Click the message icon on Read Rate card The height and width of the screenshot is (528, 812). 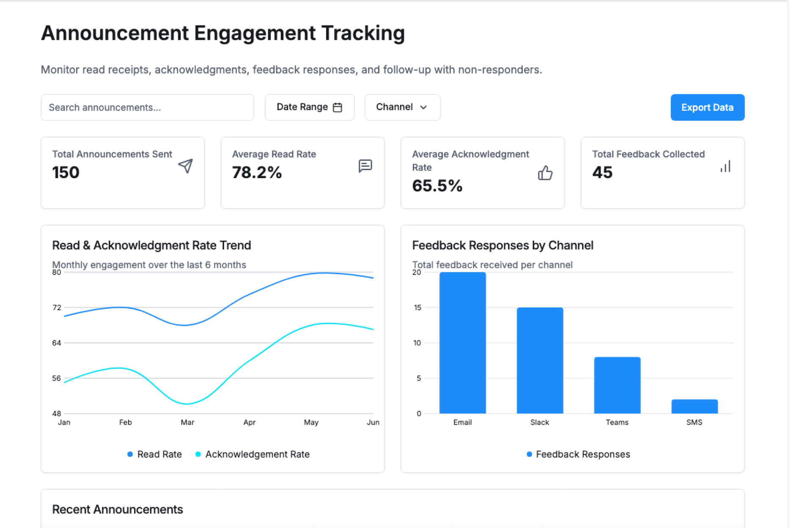coord(365,166)
